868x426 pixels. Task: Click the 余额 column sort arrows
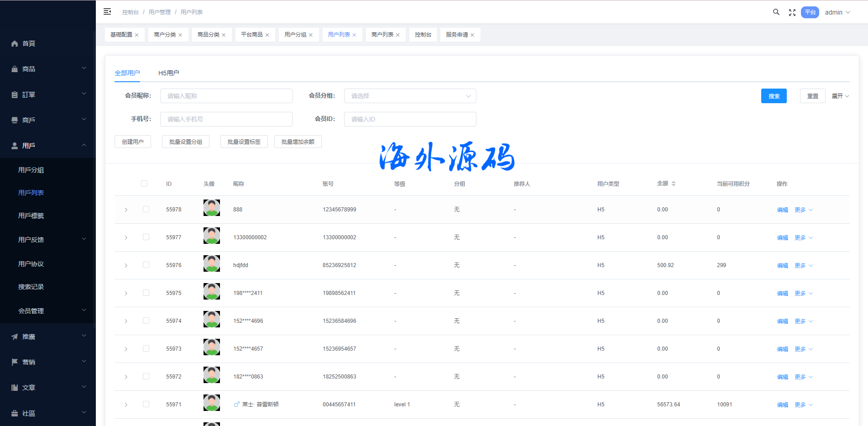tap(674, 184)
